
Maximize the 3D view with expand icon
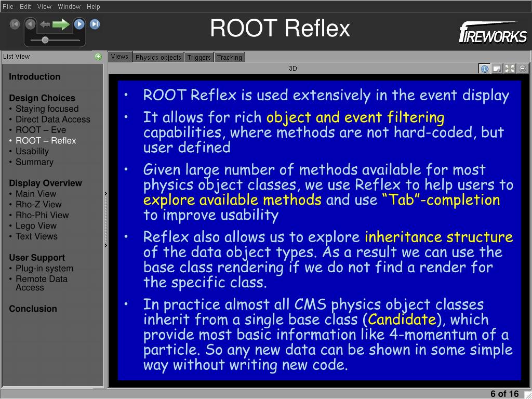point(510,69)
